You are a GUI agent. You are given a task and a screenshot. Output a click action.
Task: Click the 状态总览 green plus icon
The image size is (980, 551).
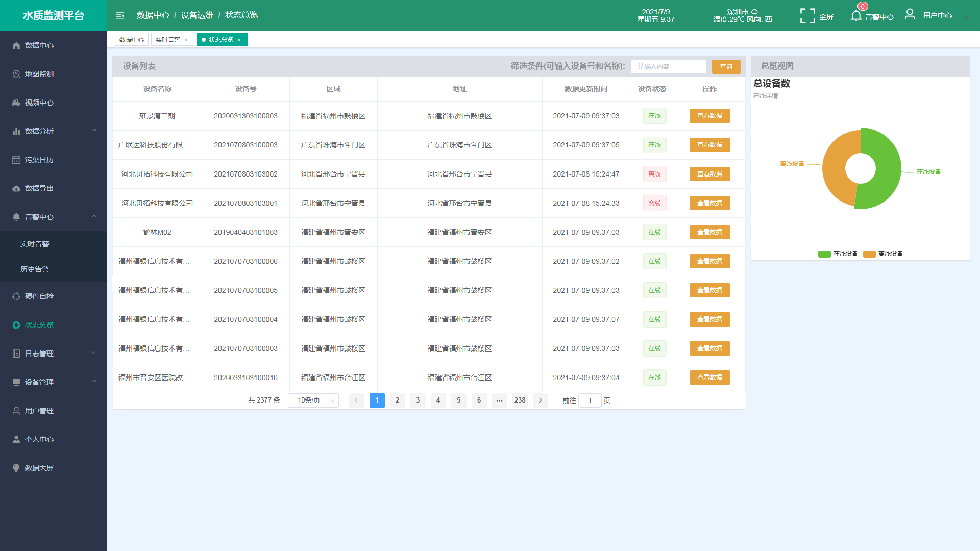(x=16, y=325)
